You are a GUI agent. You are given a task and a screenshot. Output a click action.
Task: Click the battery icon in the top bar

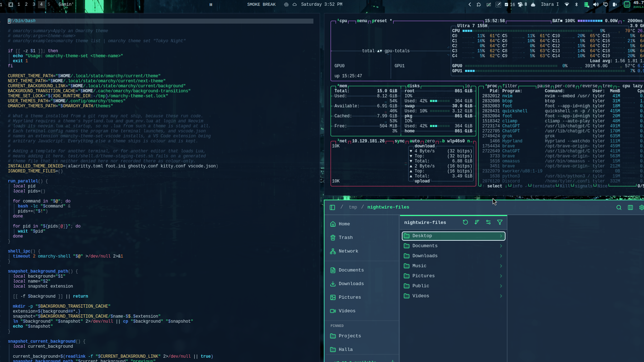point(615,5)
